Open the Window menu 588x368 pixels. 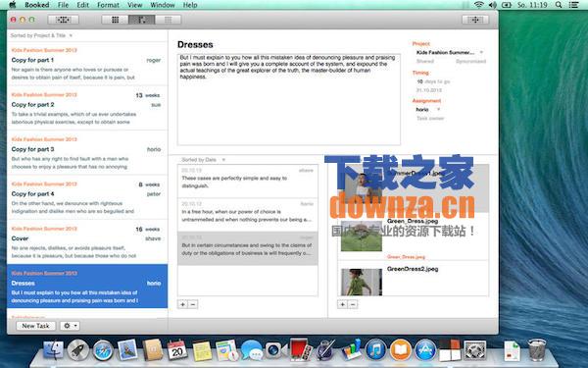(163, 5)
